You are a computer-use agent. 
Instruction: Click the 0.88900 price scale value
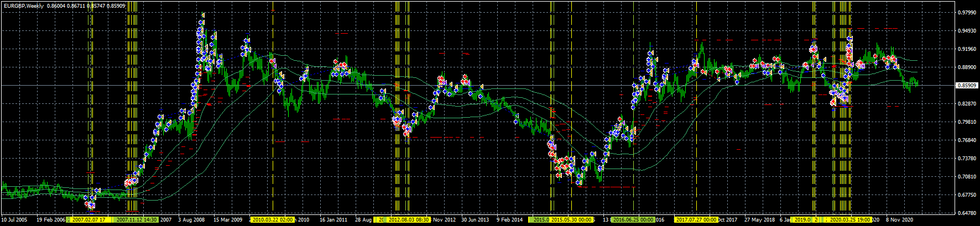(x=967, y=67)
